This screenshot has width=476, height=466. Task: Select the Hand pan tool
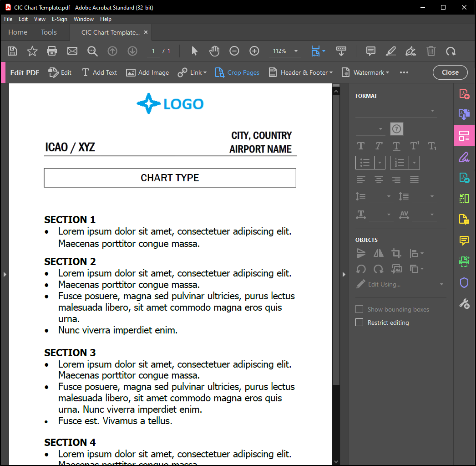[214, 51]
